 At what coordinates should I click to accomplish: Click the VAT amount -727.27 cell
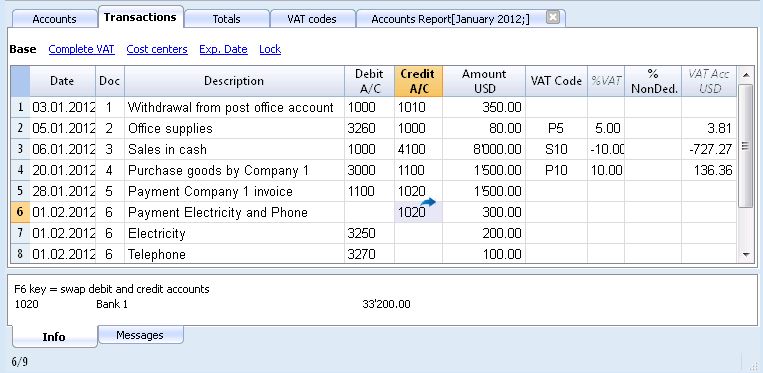tap(709, 149)
